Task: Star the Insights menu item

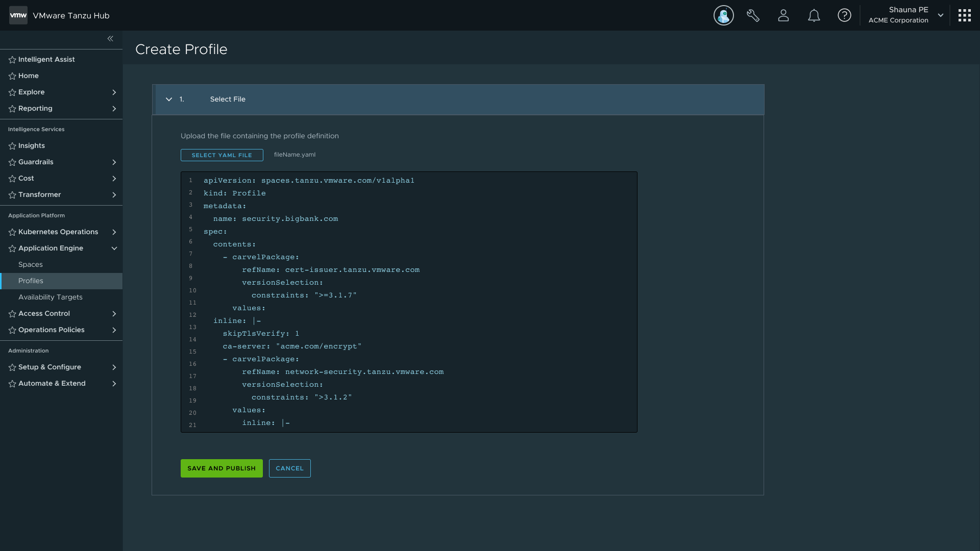Action: click(x=12, y=146)
